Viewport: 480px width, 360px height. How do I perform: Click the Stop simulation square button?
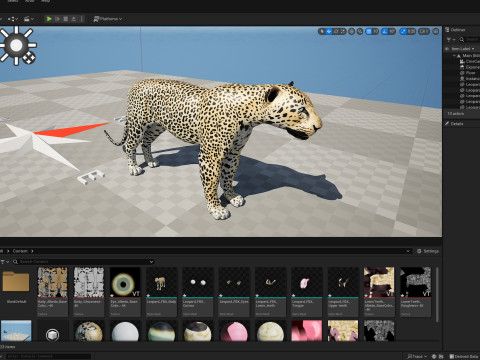pos(66,19)
